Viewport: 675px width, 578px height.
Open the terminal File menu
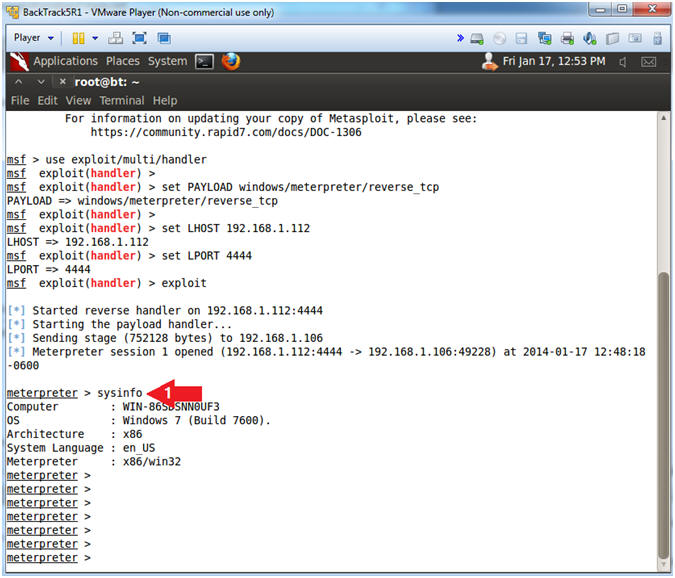[20, 101]
